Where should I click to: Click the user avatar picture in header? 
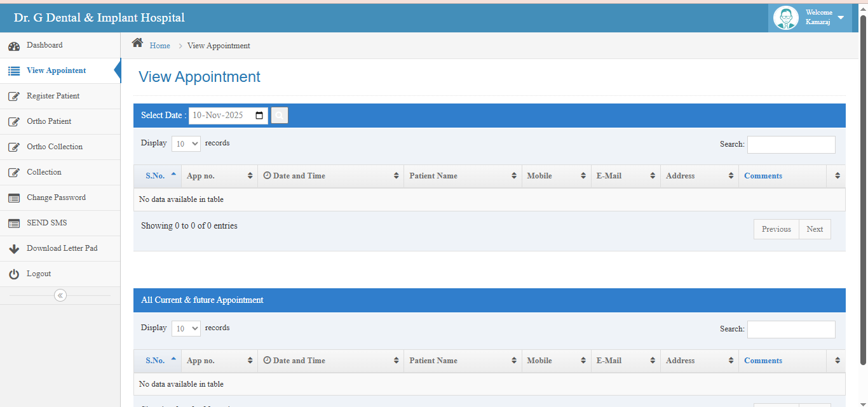click(x=785, y=18)
